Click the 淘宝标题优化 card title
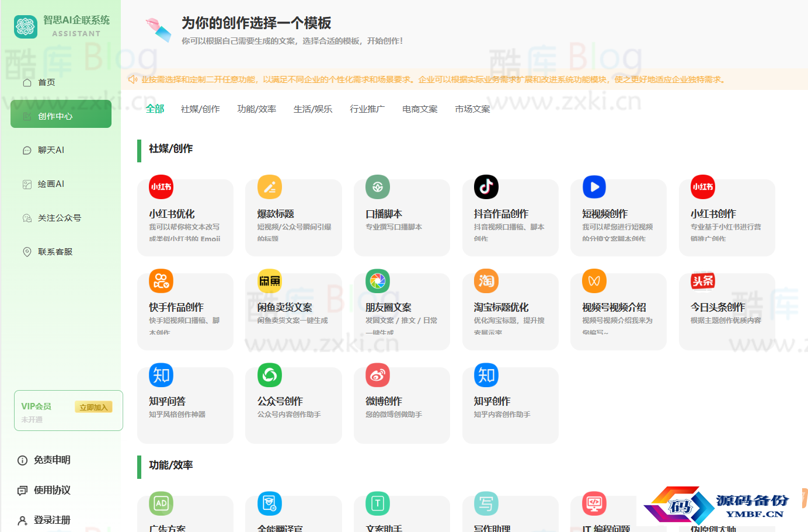Image resolution: width=808 pixels, height=532 pixels. [x=501, y=307]
